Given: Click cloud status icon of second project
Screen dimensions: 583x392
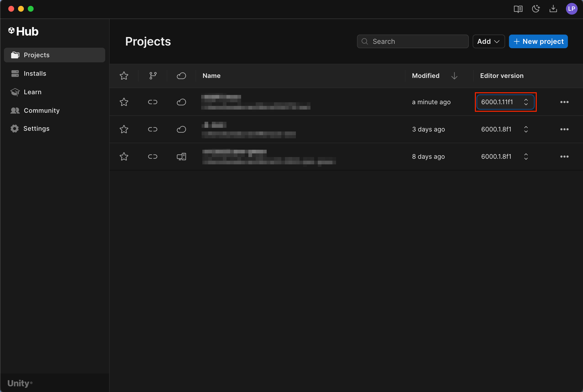Looking at the screenshot, I should pos(181,130).
